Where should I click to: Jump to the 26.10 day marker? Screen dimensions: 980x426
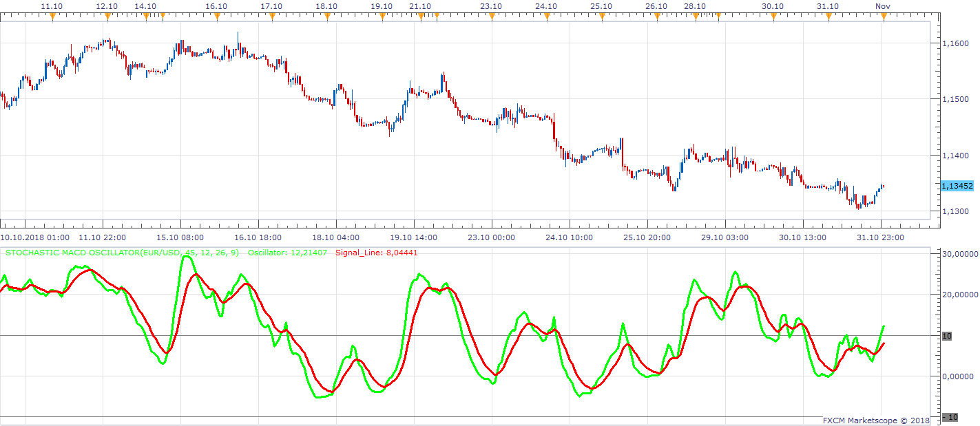click(x=656, y=17)
